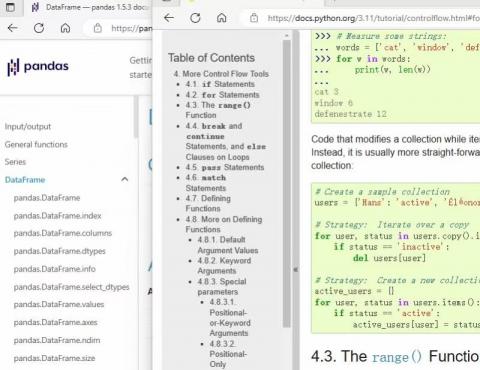Viewport: 480px width, 370px height.
Task: Select the DataFrame — pandas 1.5.3 tab
Action: [x=90, y=7]
